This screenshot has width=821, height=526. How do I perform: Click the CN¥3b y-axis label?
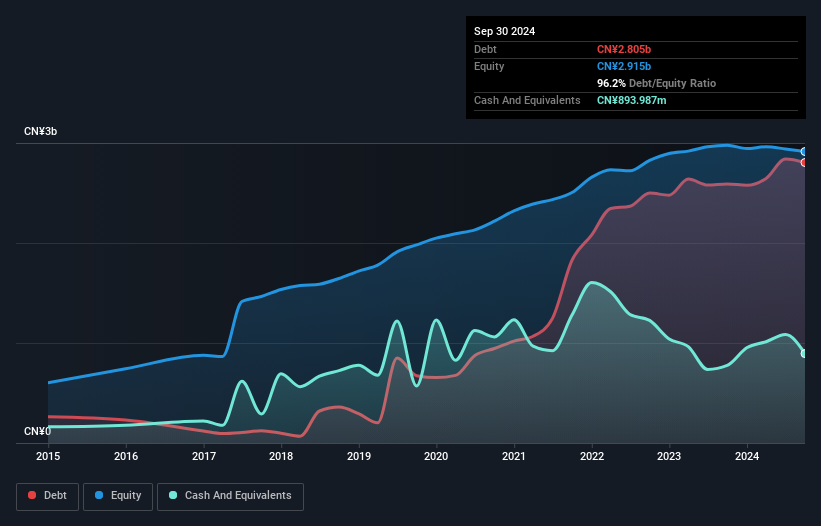pos(40,131)
